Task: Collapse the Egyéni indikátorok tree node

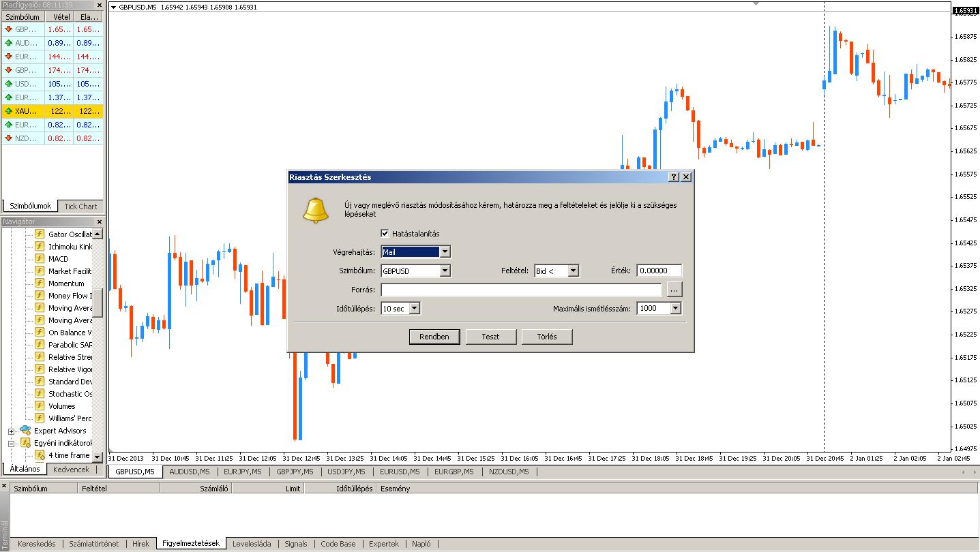Action: click(12, 444)
